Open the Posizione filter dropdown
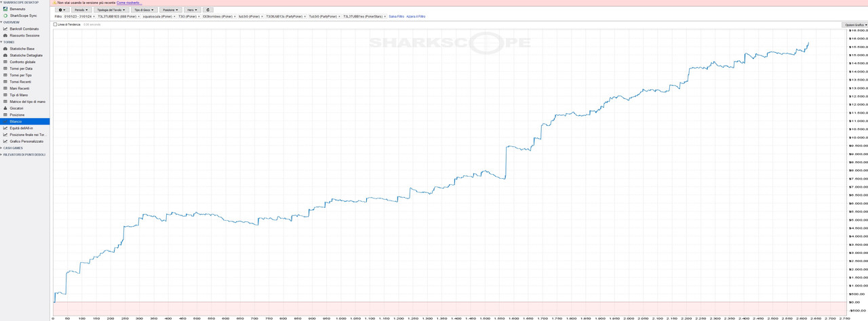 click(x=171, y=10)
